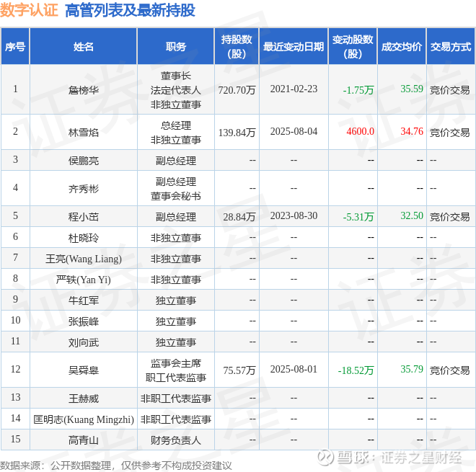Viewport: 476px width, 472px height.
Task: Click the date 2025-08-01
Action: tap(294, 369)
